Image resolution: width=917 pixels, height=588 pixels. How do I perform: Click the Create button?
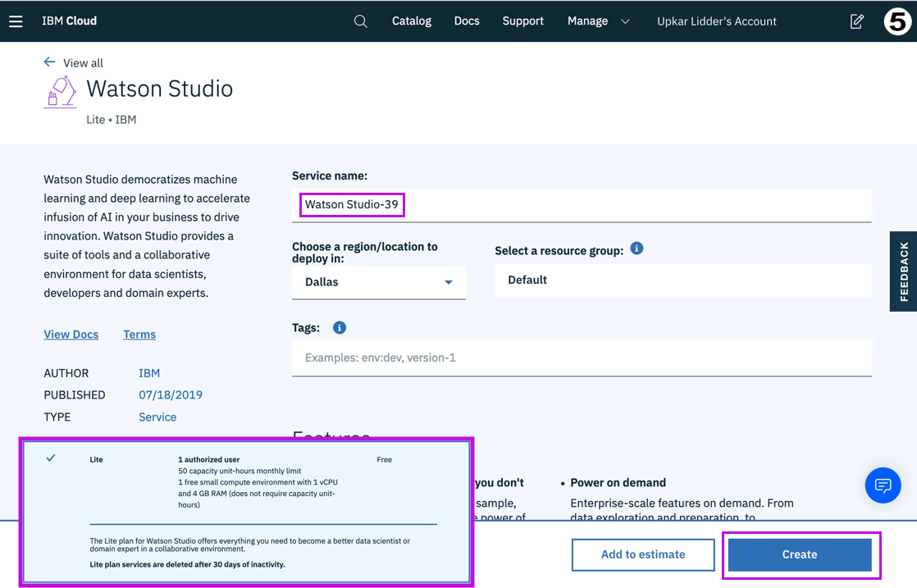800,554
